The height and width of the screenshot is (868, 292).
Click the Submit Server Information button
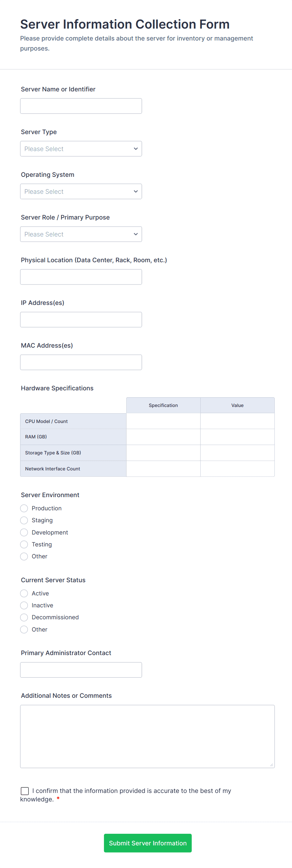click(x=148, y=843)
